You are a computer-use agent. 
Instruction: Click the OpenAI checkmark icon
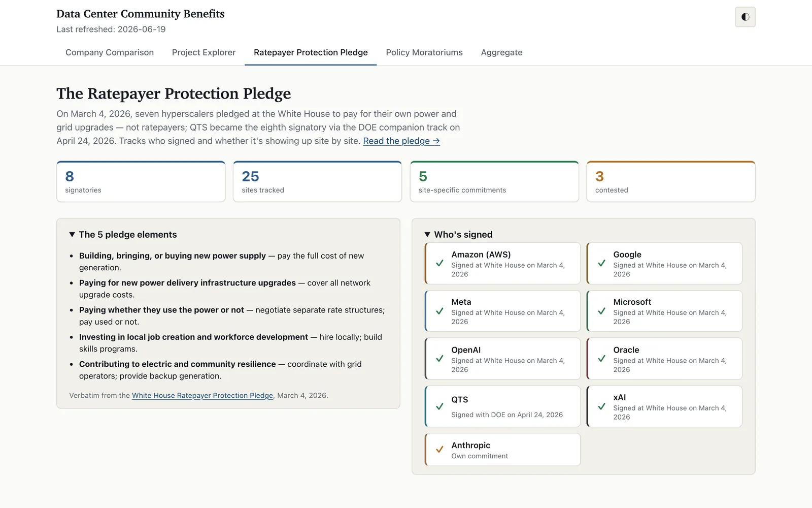[439, 359]
